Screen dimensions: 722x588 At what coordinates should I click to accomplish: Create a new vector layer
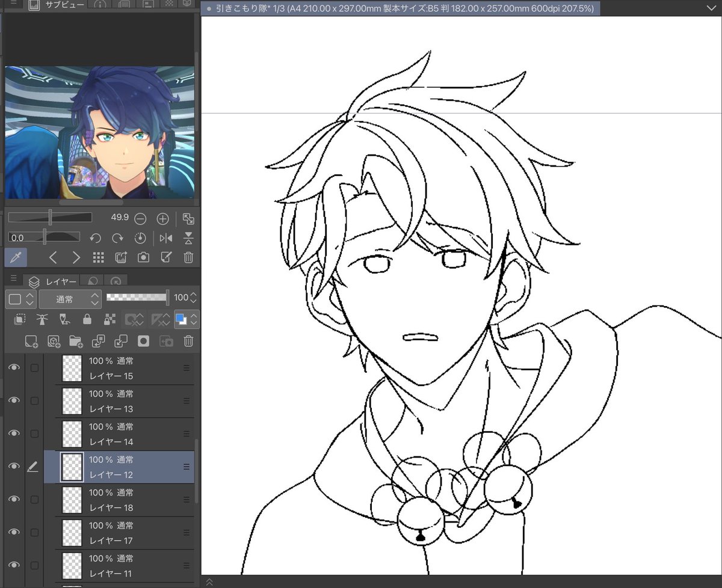pos(54,341)
